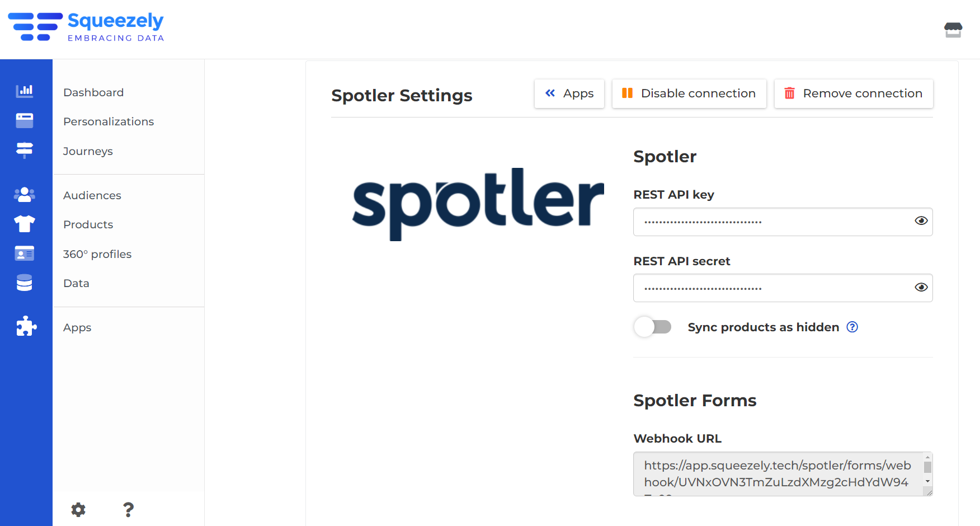This screenshot has width=980, height=526.
Task: Click the Webhook URL scrollbar down arrow
Action: click(927, 481)
